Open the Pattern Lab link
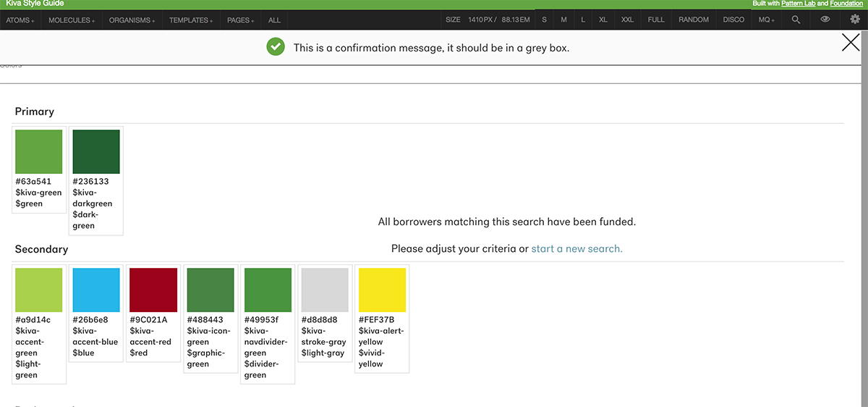The image size is (868, 407). tap(799, 4)
